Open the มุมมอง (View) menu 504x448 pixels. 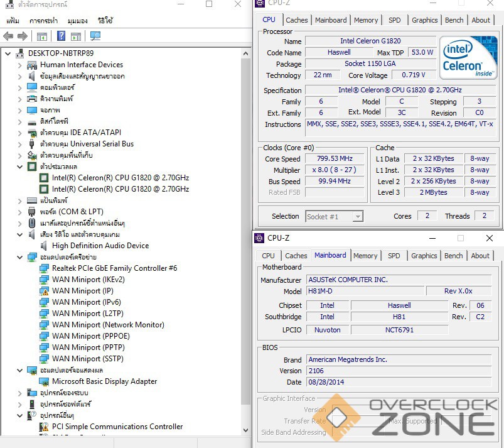click(x=77, y=21)
